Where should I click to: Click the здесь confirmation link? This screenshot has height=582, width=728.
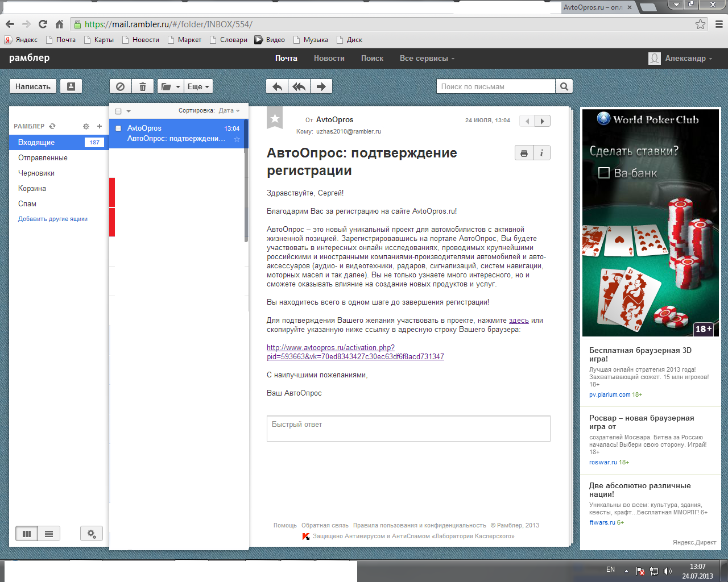[x=519, y=321]
